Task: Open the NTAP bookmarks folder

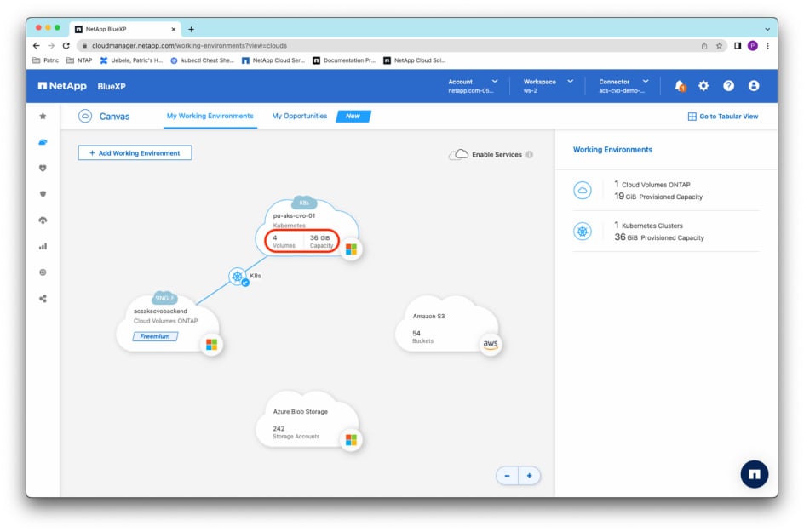Action: 79,60
